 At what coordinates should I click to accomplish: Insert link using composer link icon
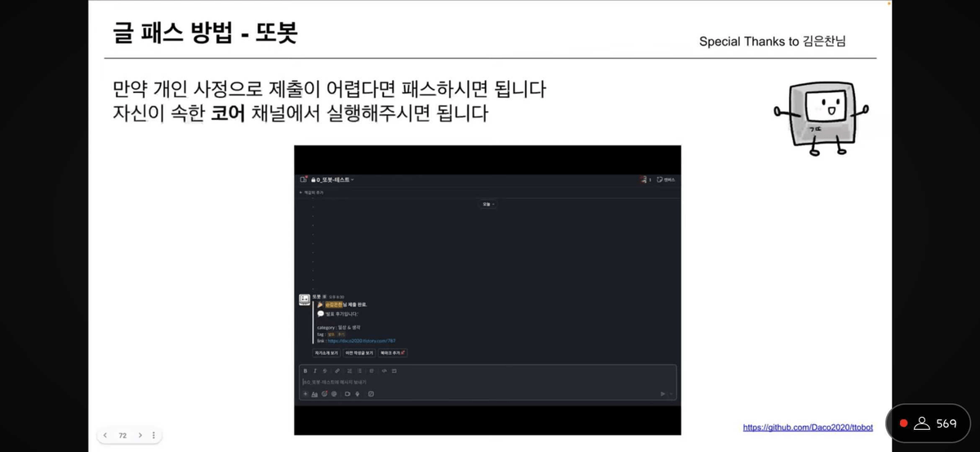point(337,371)
